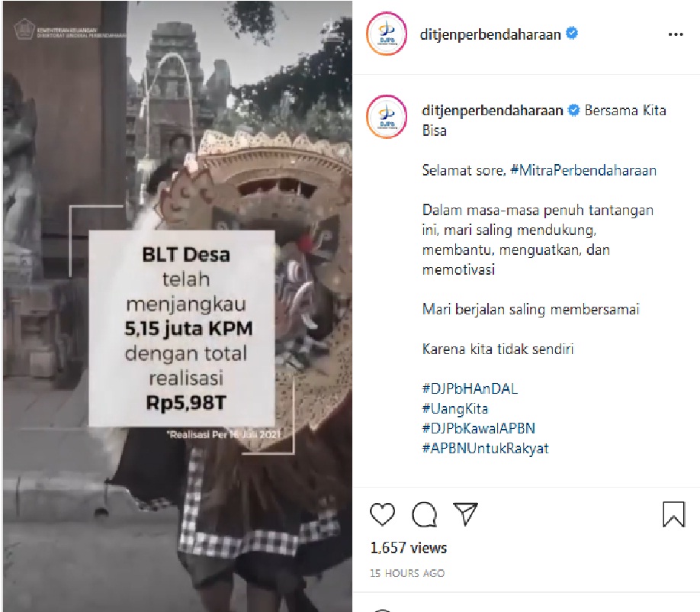
Task: Open the three-dot more options menu
Action: click(x=676, y=34)
